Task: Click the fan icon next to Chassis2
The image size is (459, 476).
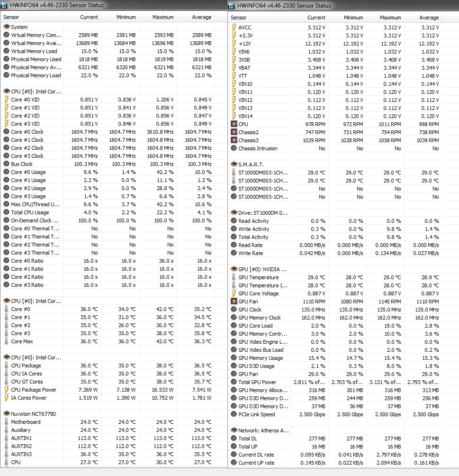Action: coord(234,132)
